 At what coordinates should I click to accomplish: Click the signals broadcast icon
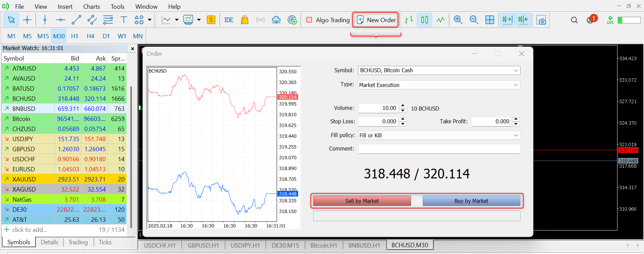pos(260,20)
